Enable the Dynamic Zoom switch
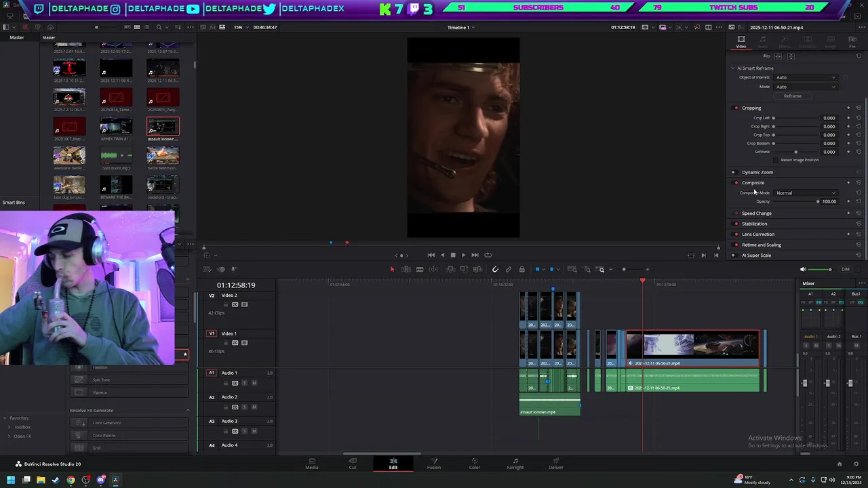The width and height of the screenshot is (868, 488). coord(734,172)
